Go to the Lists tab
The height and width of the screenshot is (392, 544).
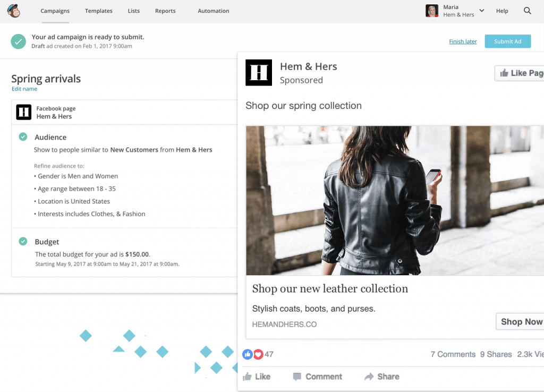133,11
